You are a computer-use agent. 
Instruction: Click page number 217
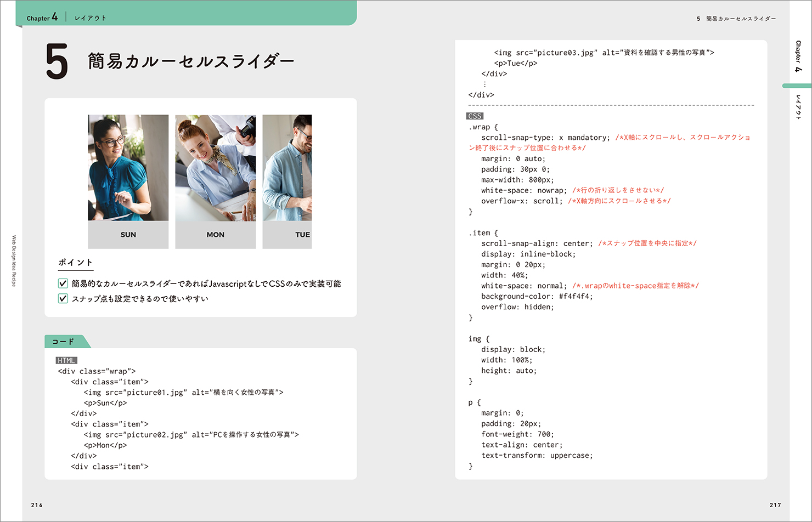click(775, 505)
